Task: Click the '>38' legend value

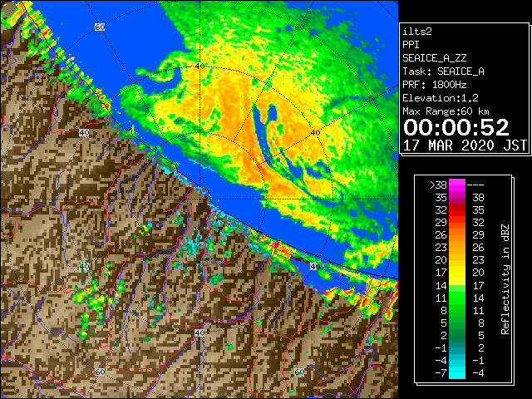Action: [x=438, y=185]
